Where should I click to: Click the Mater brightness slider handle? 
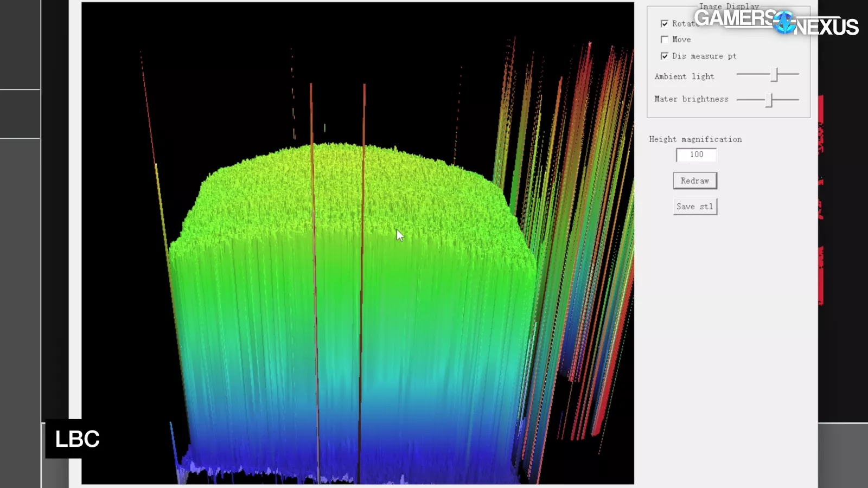point(769,100)
